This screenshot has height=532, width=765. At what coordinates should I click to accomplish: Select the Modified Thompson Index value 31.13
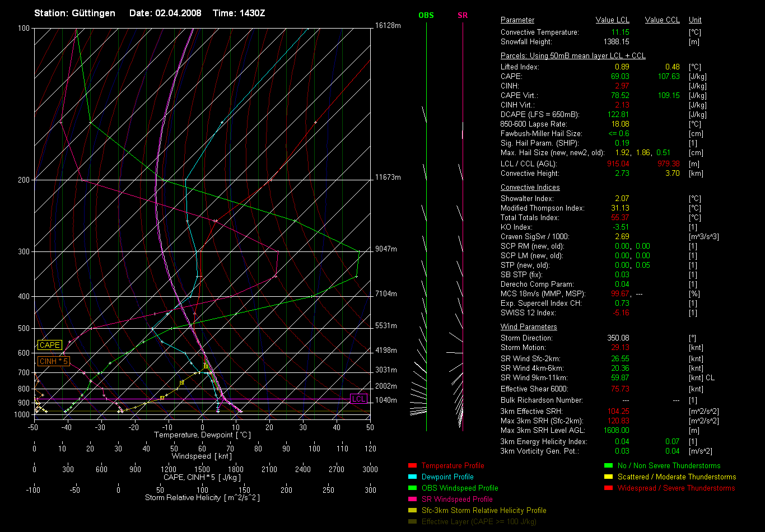(x=620, y=208)
